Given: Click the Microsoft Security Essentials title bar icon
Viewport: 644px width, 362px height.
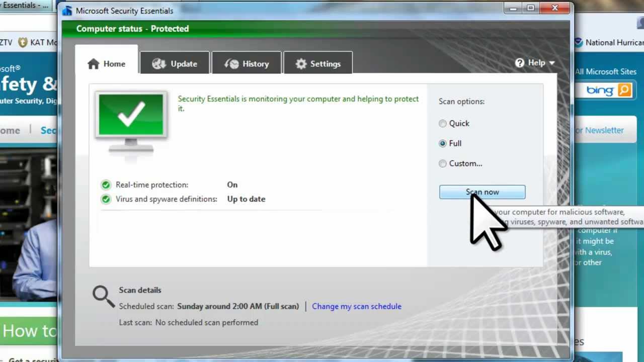Looking at the screenshot, I should (67, 11).
